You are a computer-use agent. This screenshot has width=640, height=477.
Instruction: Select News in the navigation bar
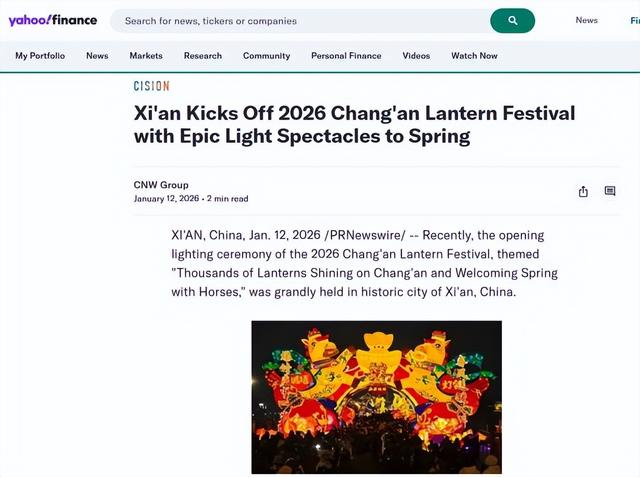click(97, 56)
